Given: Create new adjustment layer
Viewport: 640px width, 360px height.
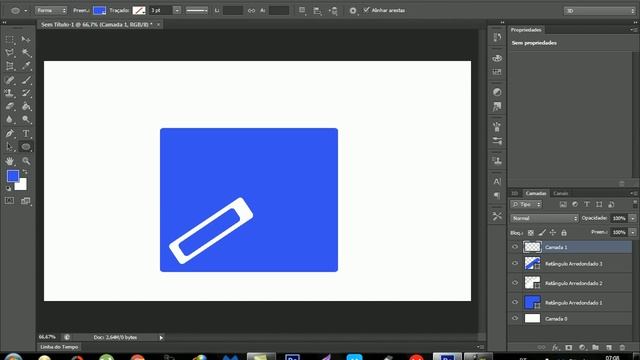Looking at the screenshot, I should [x=582, y=347].
